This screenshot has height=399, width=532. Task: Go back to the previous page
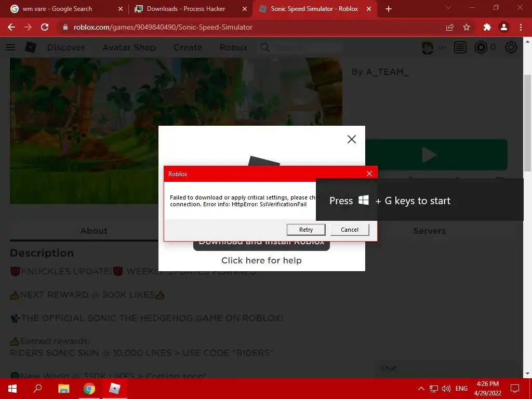click(11, 27)
